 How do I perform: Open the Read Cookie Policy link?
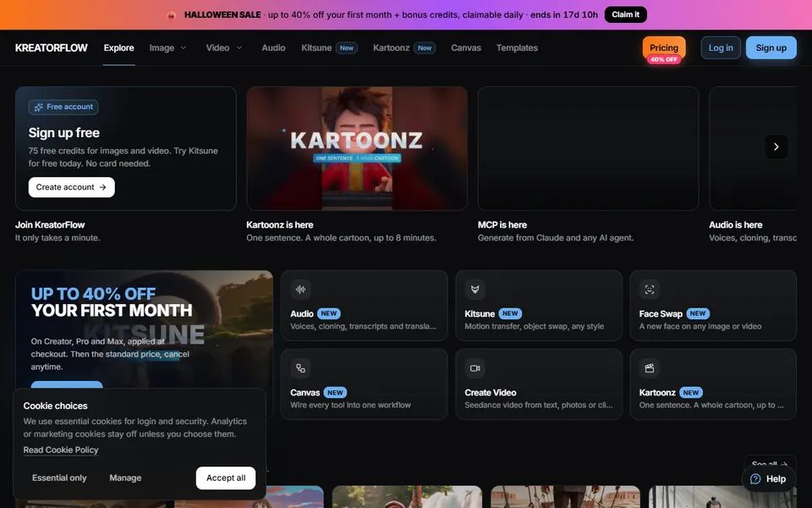tap(61, 450)
